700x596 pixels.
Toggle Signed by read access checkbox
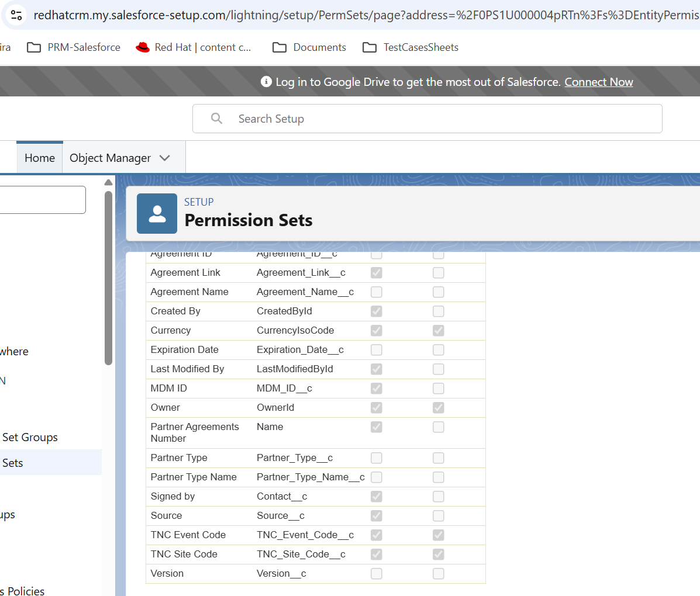(x=377, y=496)
